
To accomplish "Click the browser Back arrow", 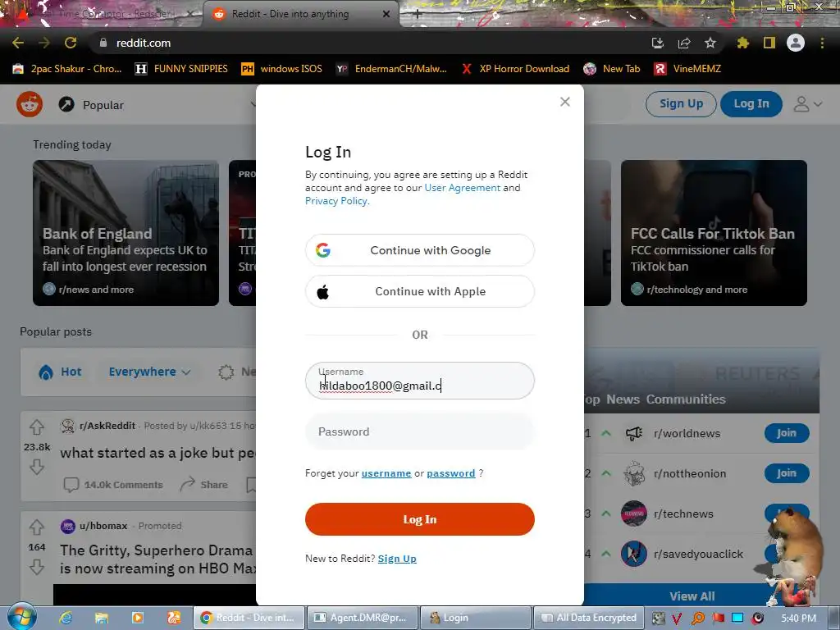I will tap(18, 43).
